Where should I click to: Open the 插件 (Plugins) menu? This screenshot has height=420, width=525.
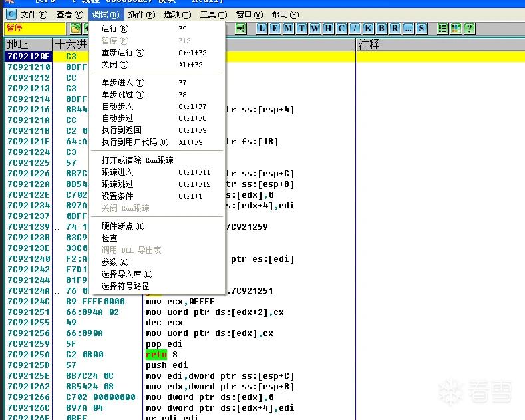coord(142,15)
